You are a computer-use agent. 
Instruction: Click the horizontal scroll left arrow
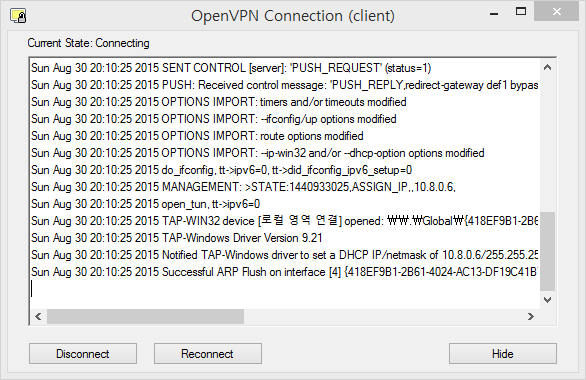point(38,316)
